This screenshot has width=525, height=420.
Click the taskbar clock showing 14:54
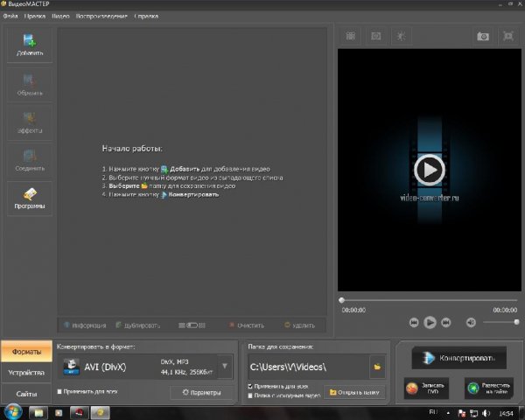[x=506, y=413]
